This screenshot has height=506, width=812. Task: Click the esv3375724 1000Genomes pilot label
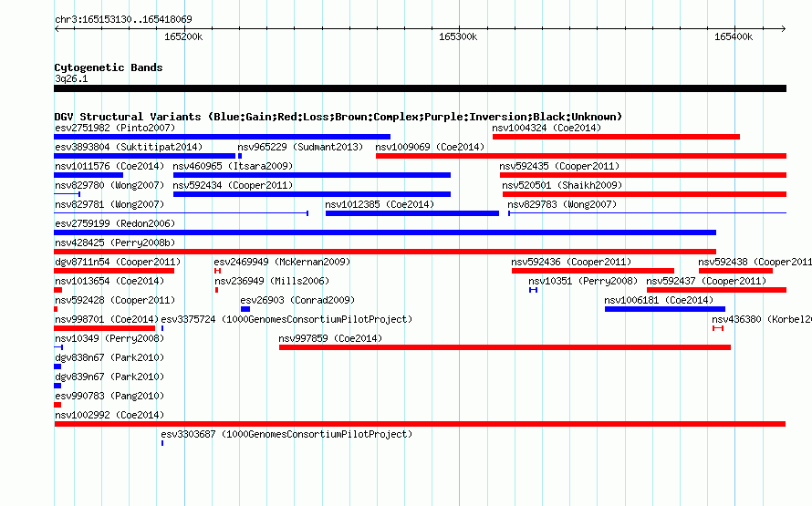tap(286, 319)
